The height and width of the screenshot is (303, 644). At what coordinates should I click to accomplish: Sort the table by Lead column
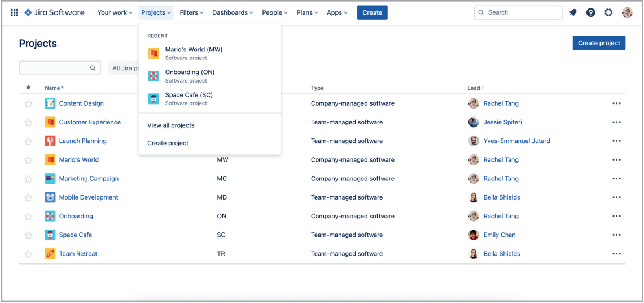click(476, 88)
